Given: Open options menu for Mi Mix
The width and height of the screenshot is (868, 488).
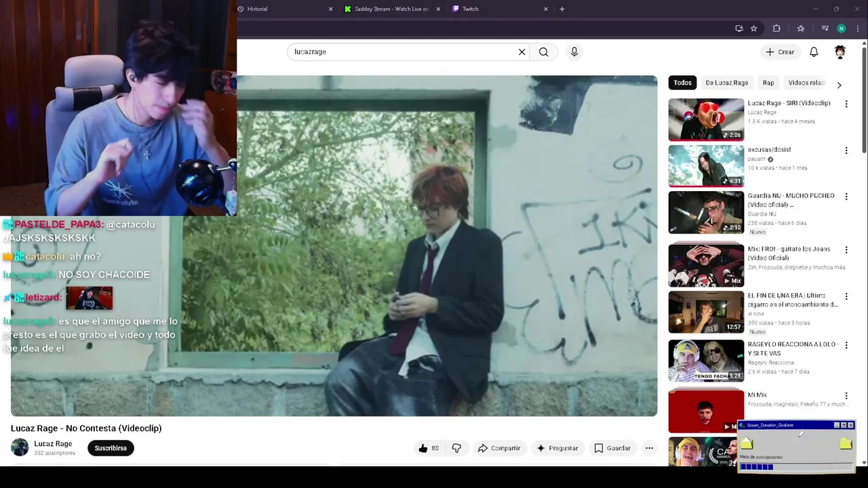Looking at the screenshot, I should coord(846,396).
